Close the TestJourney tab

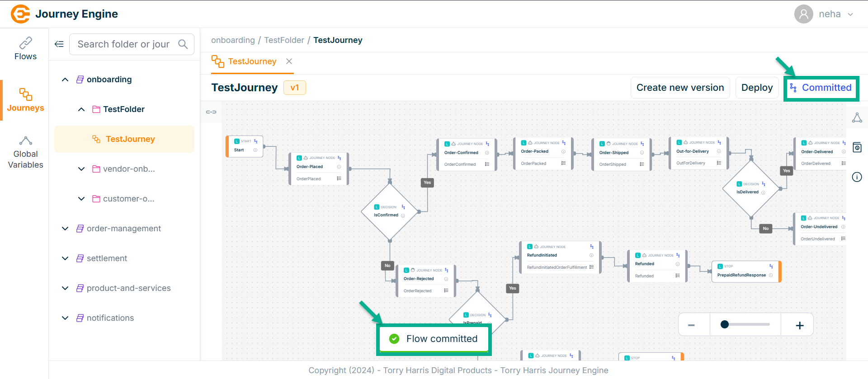pos(289,61)
